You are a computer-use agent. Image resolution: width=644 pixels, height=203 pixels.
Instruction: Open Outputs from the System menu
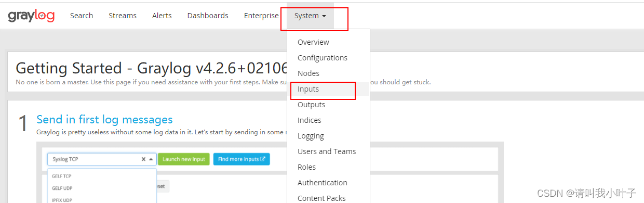[311, 105]
